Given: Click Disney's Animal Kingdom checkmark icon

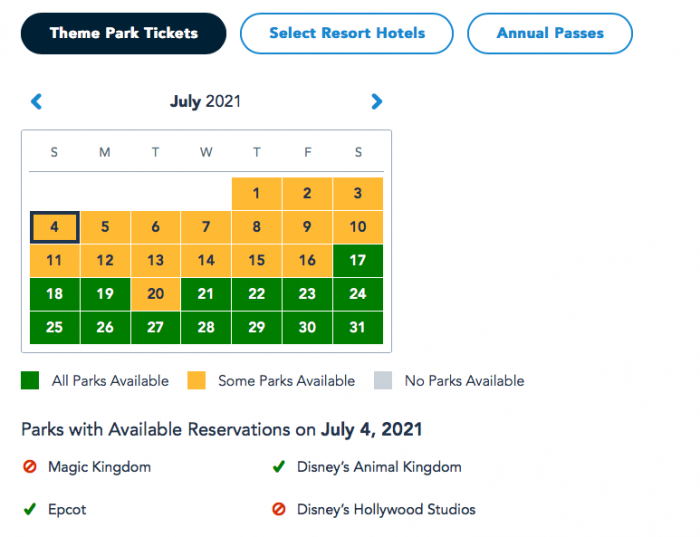Looking at the screenshot, I should coord(279,467).
